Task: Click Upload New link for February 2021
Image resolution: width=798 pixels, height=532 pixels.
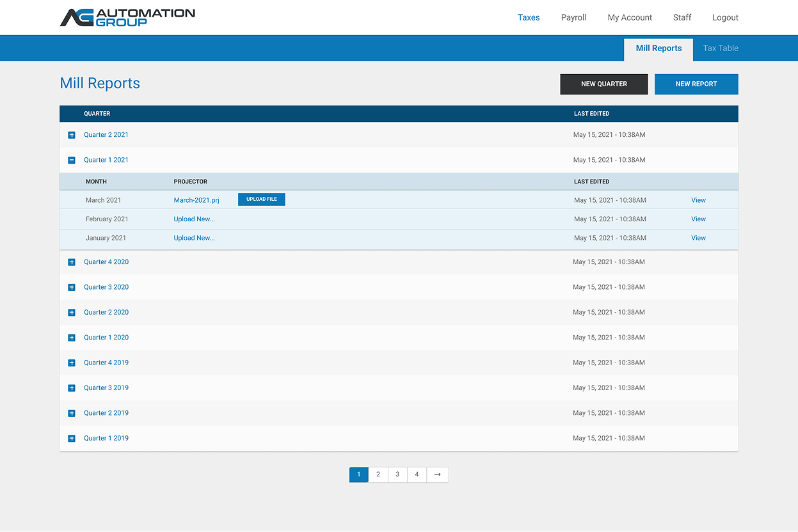Action: [194, 219]
